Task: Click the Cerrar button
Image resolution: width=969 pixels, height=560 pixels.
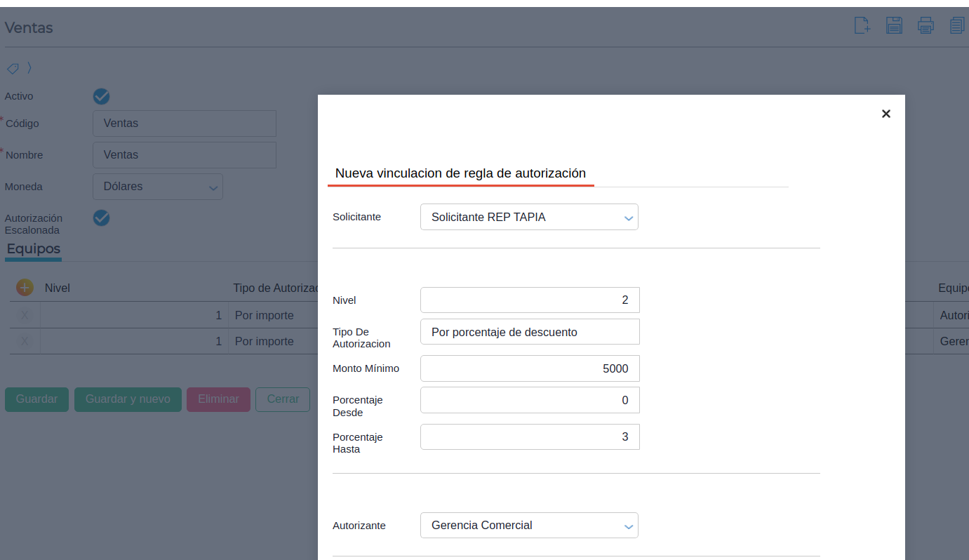Action: [283, 399]
